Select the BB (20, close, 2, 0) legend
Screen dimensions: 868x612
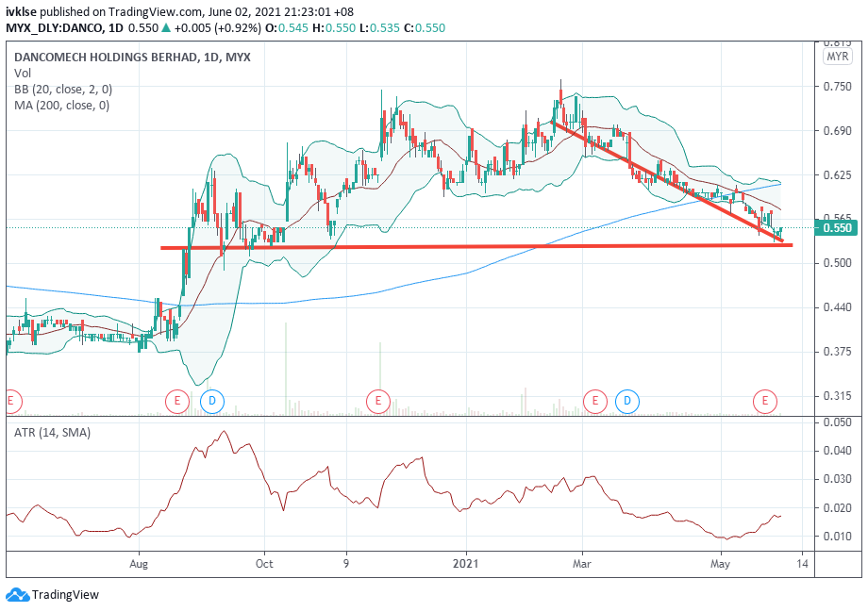pos(63,89)
